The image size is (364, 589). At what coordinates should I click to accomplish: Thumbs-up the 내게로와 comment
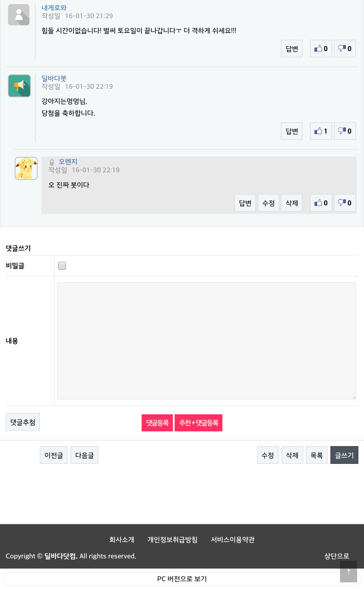(321, 49)
